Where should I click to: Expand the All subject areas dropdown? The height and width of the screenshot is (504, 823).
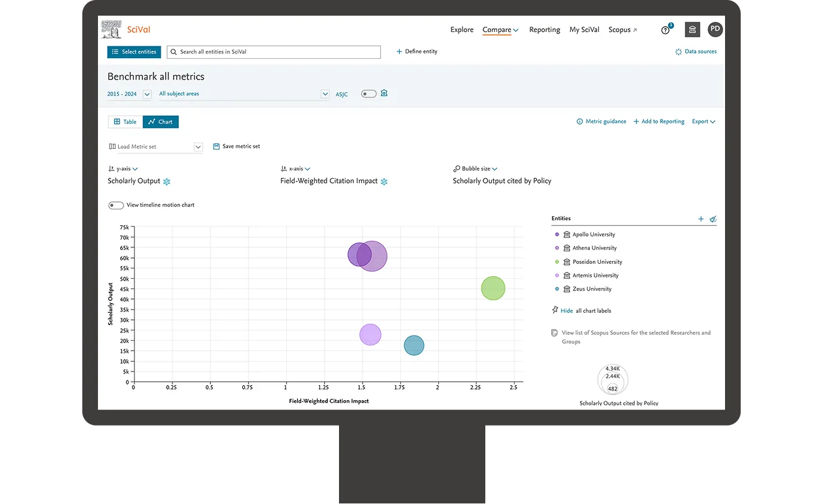point(325,93)
